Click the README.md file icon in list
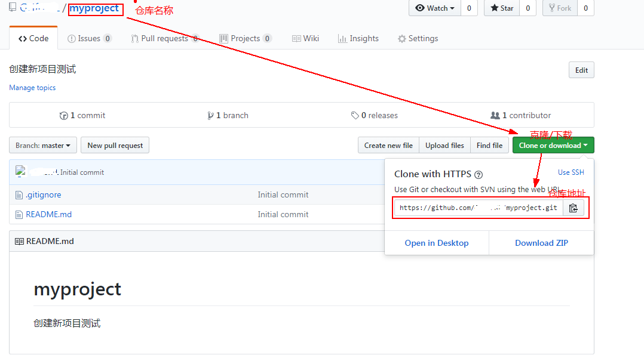Screen dimensions: 644x355 (19, 215)
